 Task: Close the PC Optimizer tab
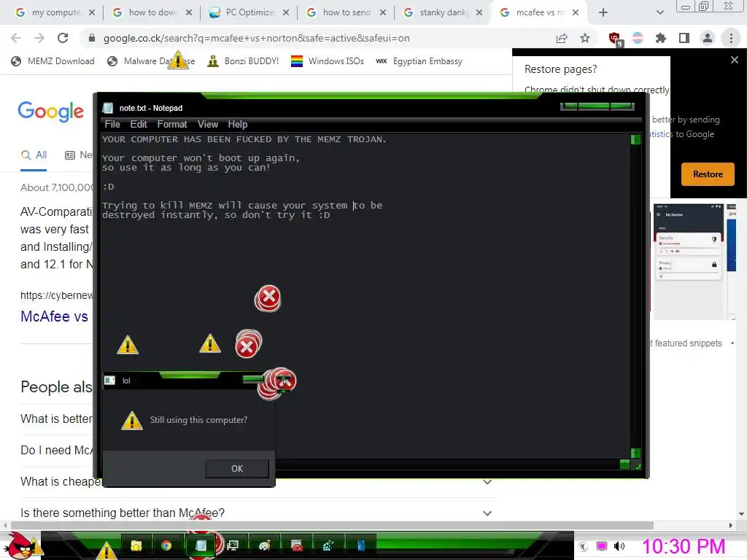(286, 12)
